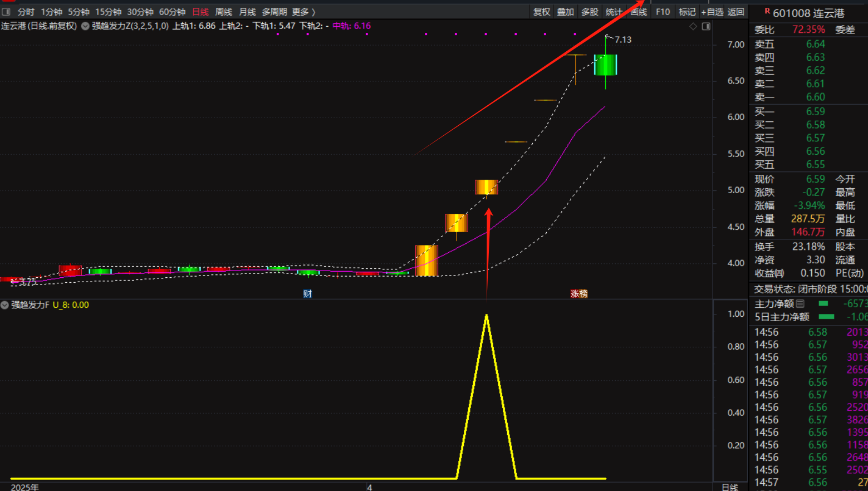Add stock via +自选 button
Image resolution: width=868 pixels, height=491 pixels.
tap(712, 12)
